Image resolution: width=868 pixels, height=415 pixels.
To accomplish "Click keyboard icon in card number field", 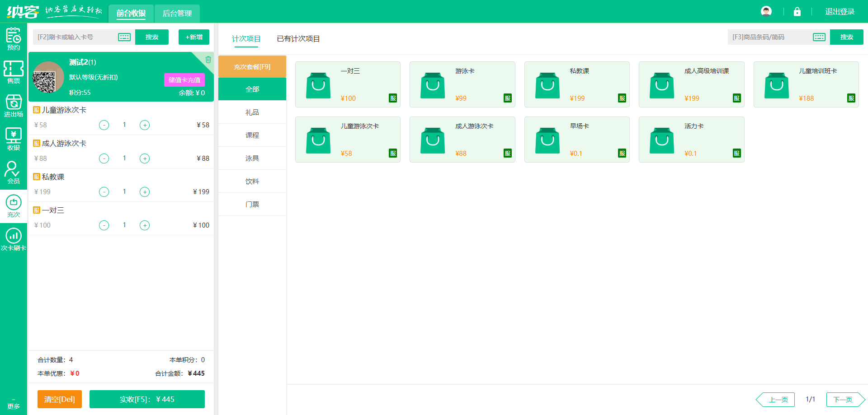I will [x=124, y=37].
